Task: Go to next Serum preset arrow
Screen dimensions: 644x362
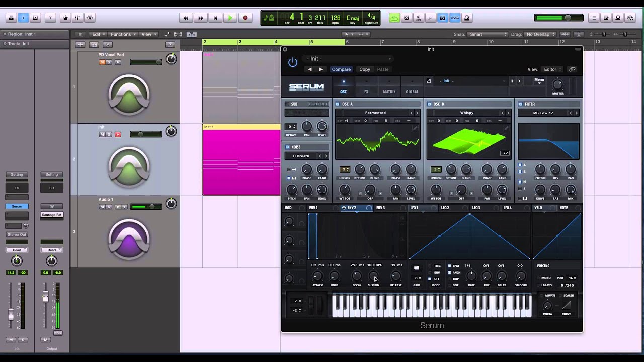Action: [519, 81]
